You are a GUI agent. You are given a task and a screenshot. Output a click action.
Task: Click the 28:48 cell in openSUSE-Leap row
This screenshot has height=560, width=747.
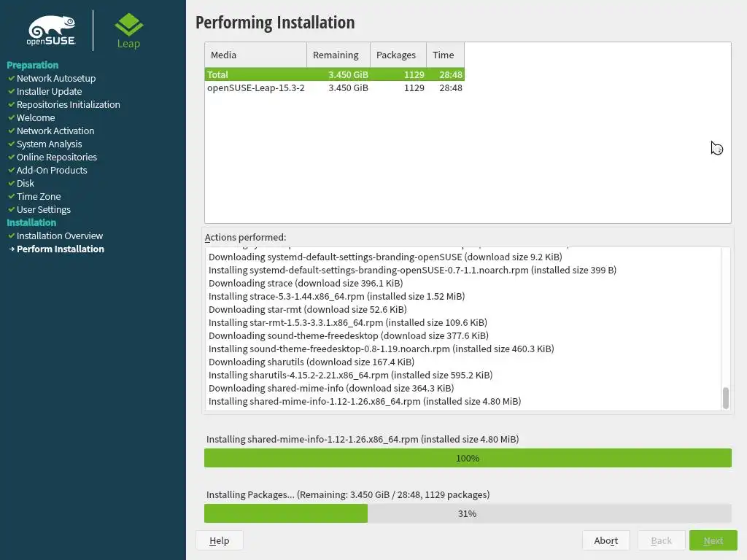(x=451, y=87)
